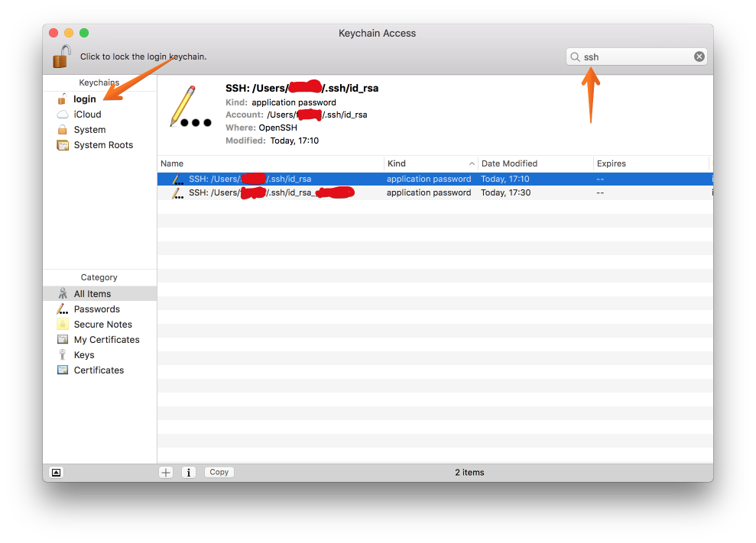The image size is (756, 543).
Task: Click the Copy button
Action: (219, 472)
